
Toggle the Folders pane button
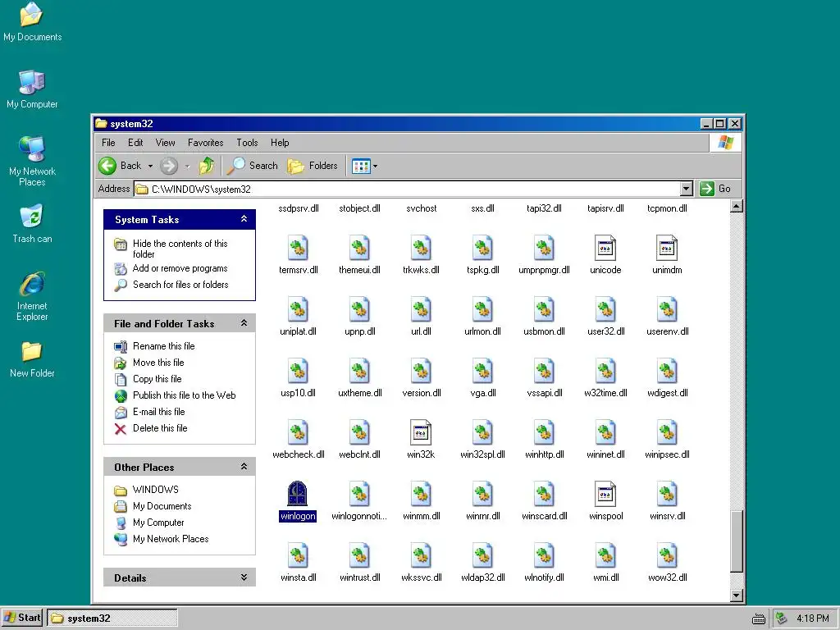313,166
